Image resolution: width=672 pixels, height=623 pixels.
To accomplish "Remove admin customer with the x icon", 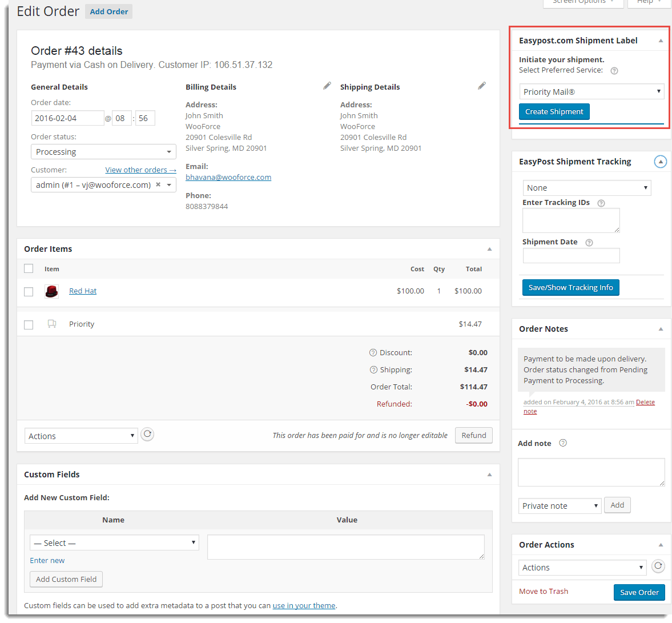I will [158, 184].
